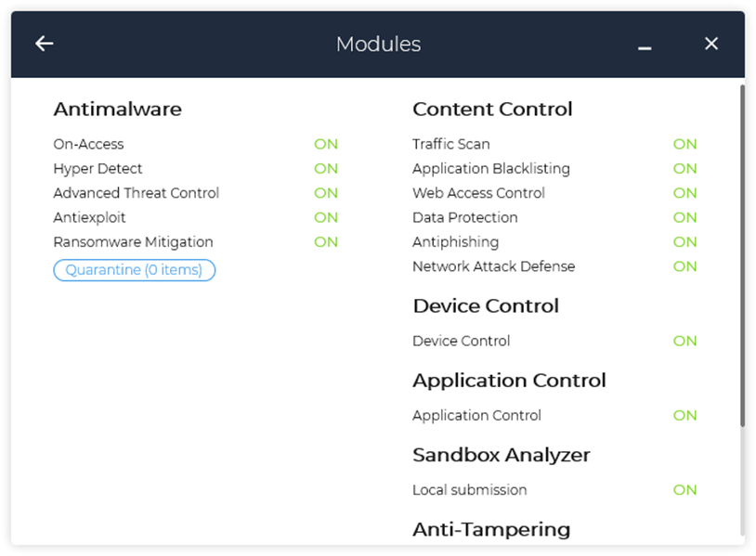Image resolution: width=756 pixels, height=556 pixels.
Task: Toggle Data Protection ON status
Action: coord(685,217)
